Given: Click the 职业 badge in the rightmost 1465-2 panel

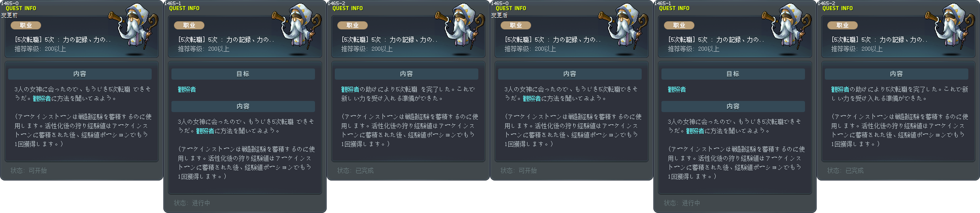Looking at the screenshot, I should tap(843, 25).
